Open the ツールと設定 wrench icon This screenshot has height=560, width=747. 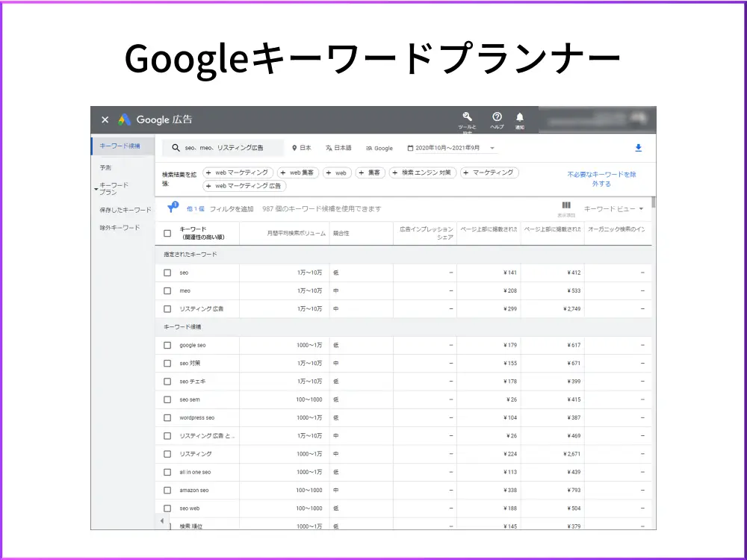pos(467,118)
